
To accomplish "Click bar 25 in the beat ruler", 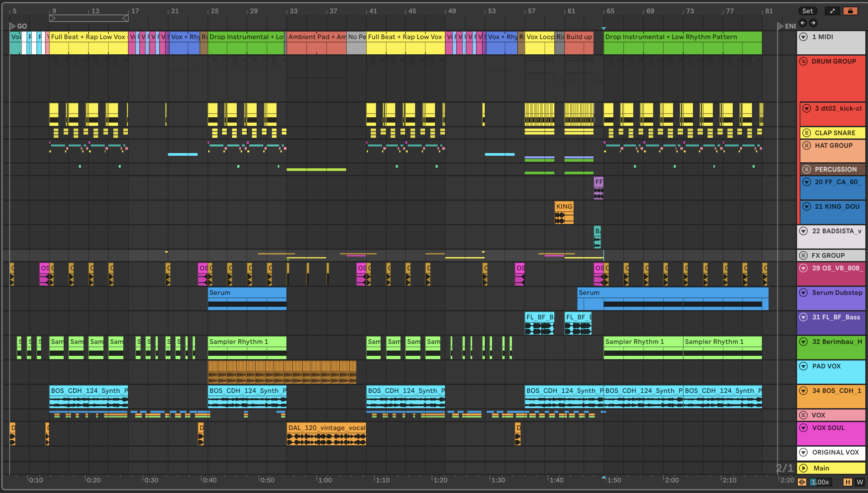I will pyautogui.click(x=215, y=11).
